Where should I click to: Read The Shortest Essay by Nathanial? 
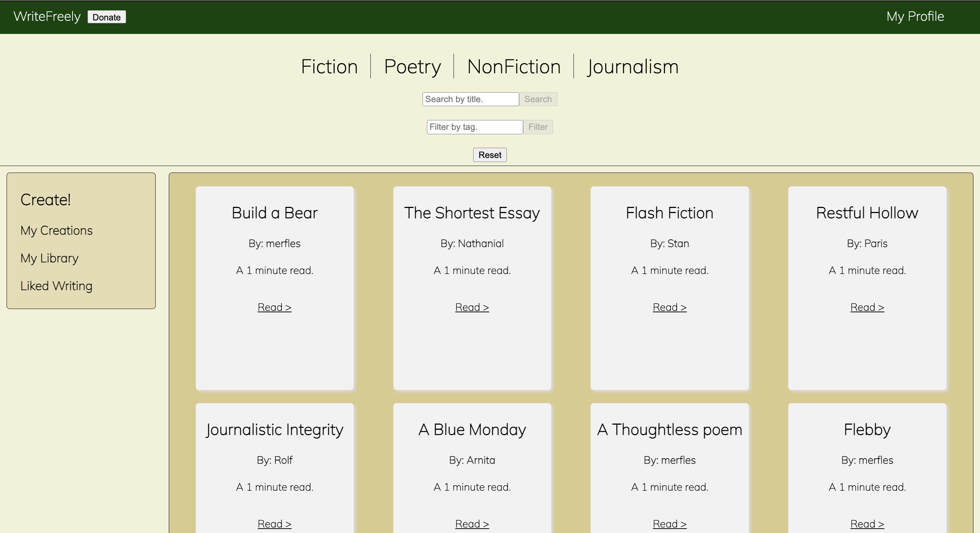click(x=472, y=307)
